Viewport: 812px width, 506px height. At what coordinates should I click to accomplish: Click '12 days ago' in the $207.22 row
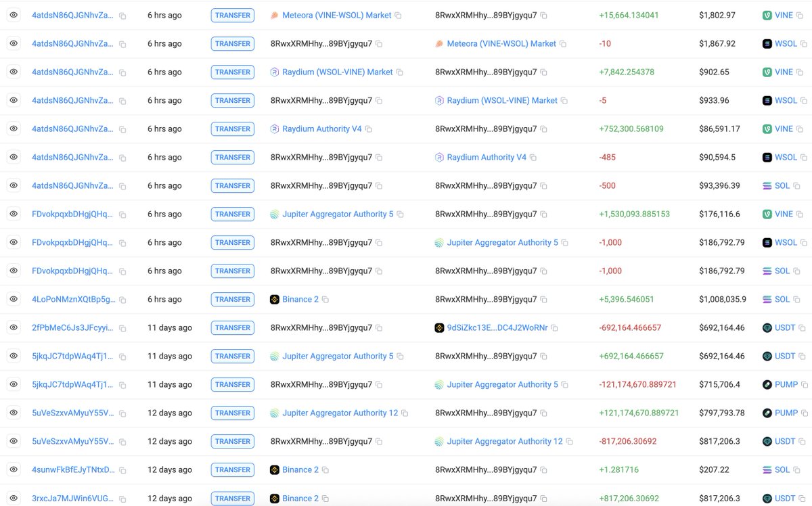pyautogui.click(x=170, y=469)
